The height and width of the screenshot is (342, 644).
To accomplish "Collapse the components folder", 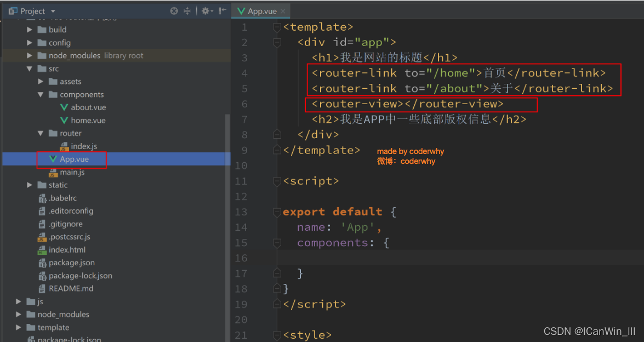I will [x=41, y=94].
